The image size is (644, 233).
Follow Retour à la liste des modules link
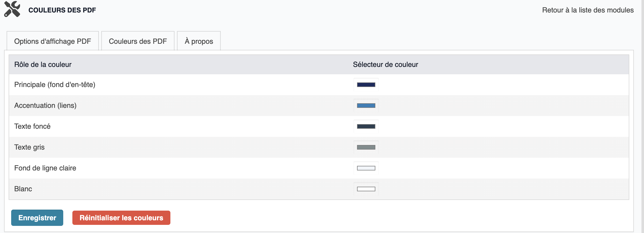[588, 10]
